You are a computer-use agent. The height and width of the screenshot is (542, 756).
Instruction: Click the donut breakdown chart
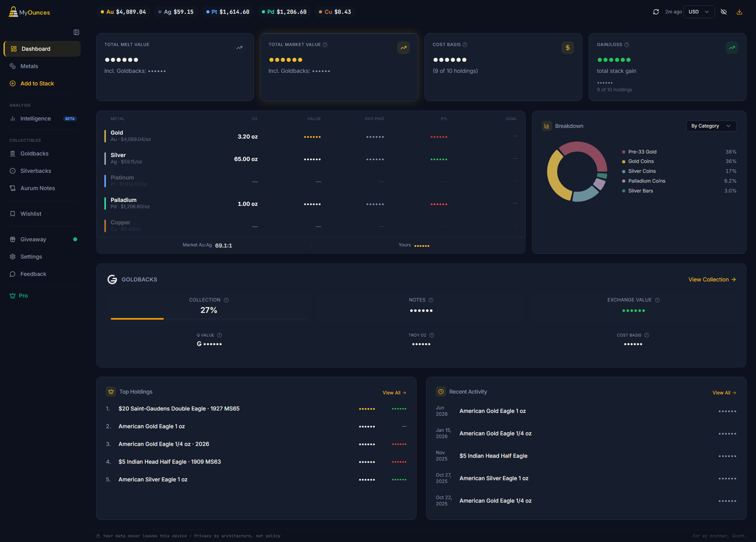click(x=577, y=172)
